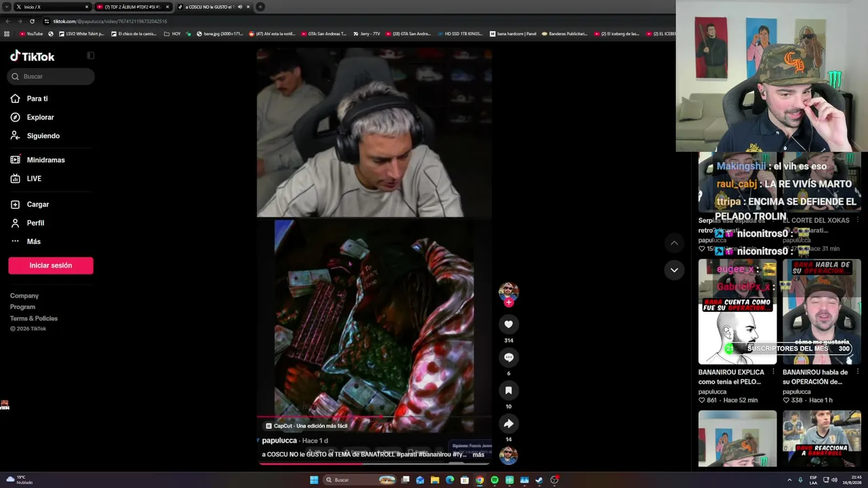The width and height of the screenshot is (868, 488).
Task: Select Cargar to upload a video
Action: tap(30, 205)
